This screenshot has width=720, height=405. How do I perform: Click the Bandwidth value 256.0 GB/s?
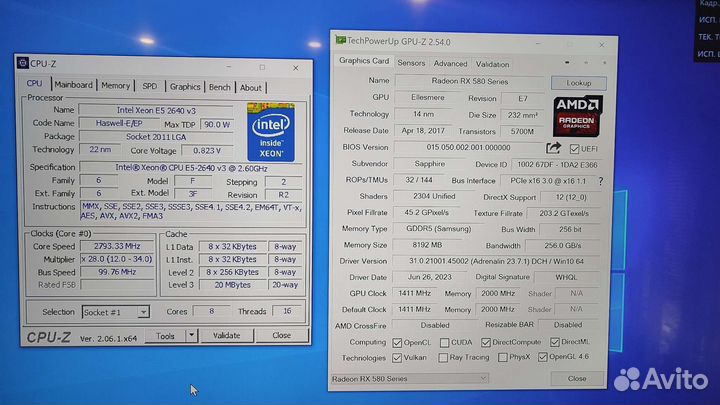tap(562, 246)
